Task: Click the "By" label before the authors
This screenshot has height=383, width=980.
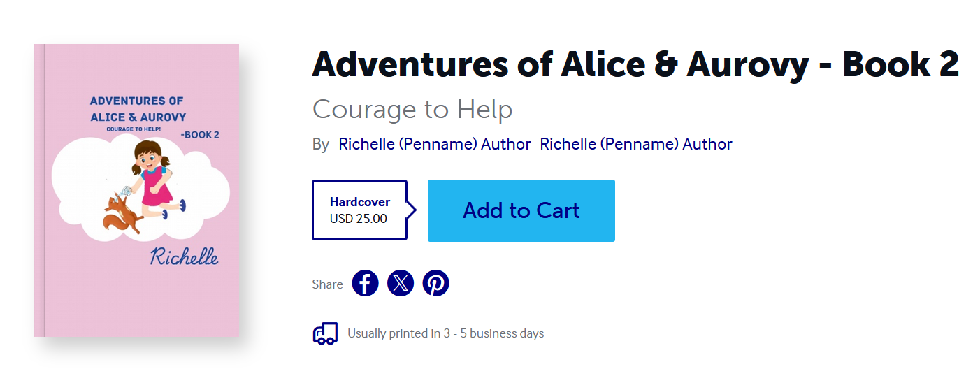Action: 321,145
